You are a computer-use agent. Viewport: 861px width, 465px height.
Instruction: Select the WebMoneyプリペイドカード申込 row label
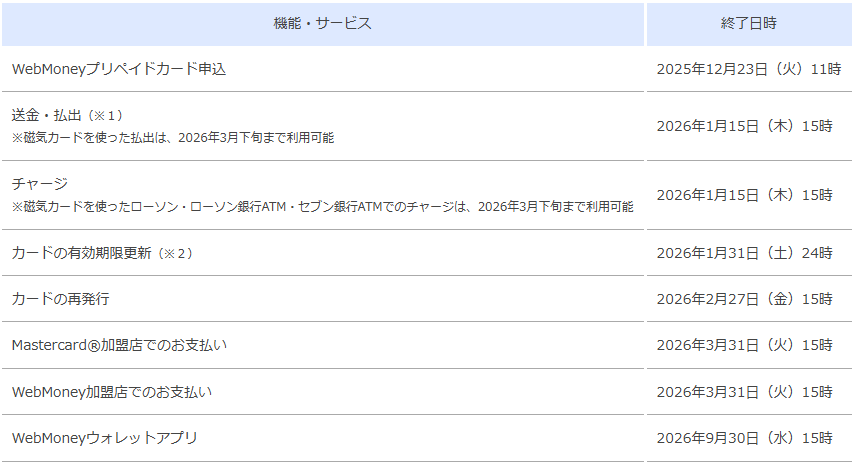[x=119, y=69]
